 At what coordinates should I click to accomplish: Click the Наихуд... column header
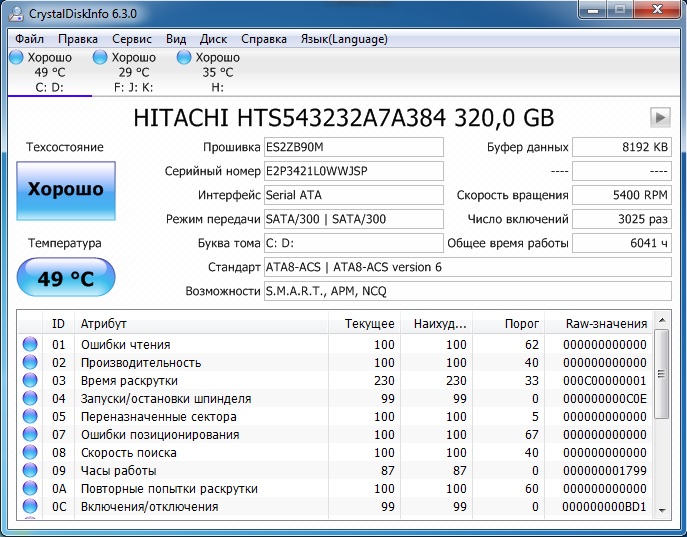coord(436,324)
